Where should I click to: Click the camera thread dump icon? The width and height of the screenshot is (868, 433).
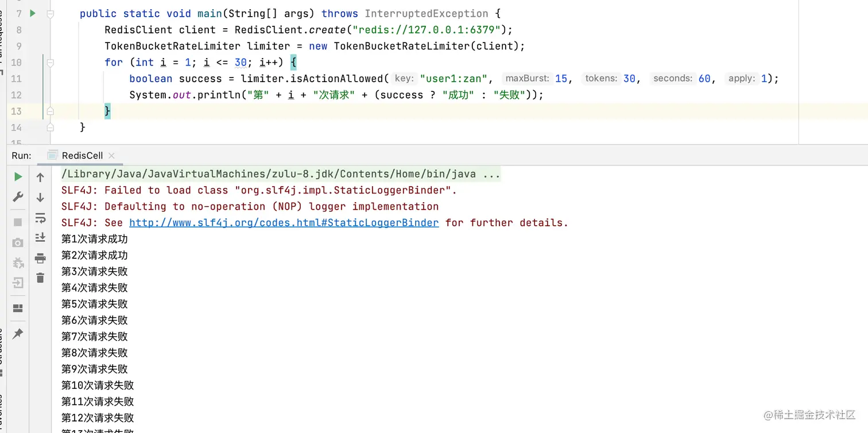(18, 243)
